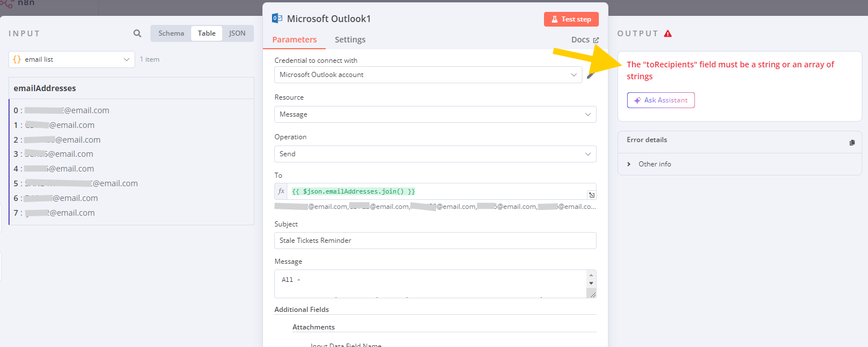Click the resolved To preview text
Viewport: 868px width, 347px height.
[435, 207]
